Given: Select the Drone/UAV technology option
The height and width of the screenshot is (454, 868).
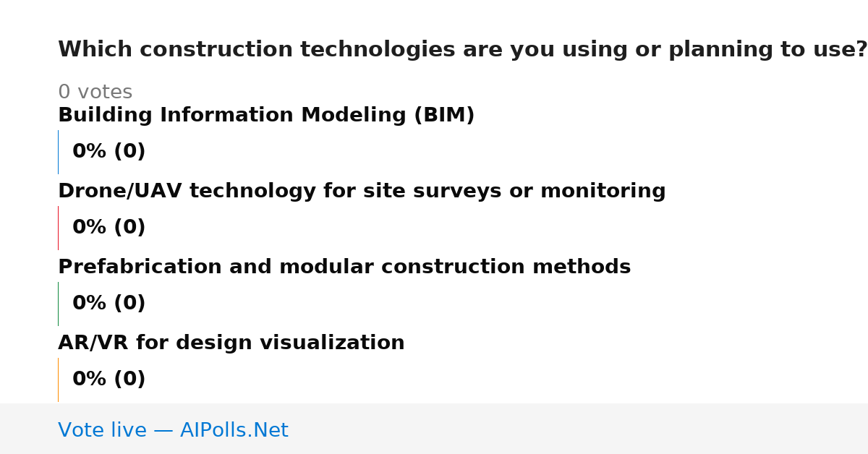Looking at the screenshot, I should click(x=362, y=192).
